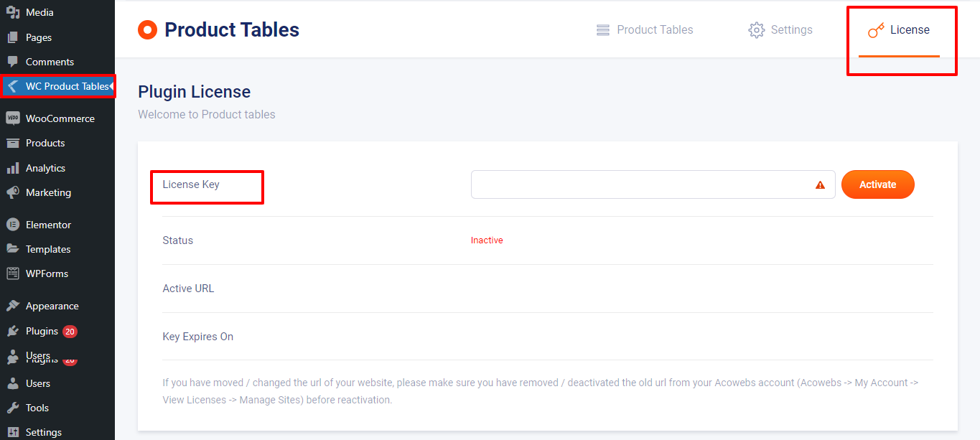Screen dimensions: 980x440
Task: Click the Analytics bar chart icon
Action: tap(13, 168)
